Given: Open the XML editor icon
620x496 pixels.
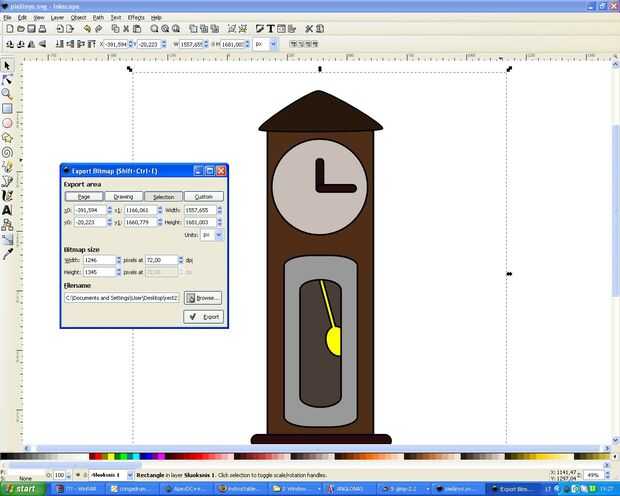Looking at the screenshot, I should point(281,28).
